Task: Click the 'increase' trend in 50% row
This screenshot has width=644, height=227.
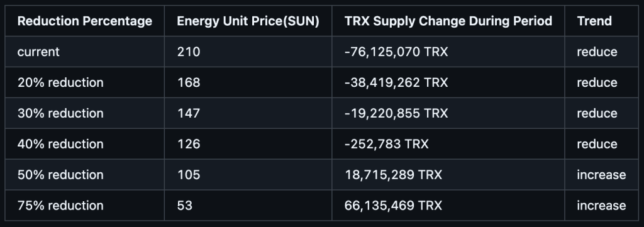Action: [x=601, y=175]
